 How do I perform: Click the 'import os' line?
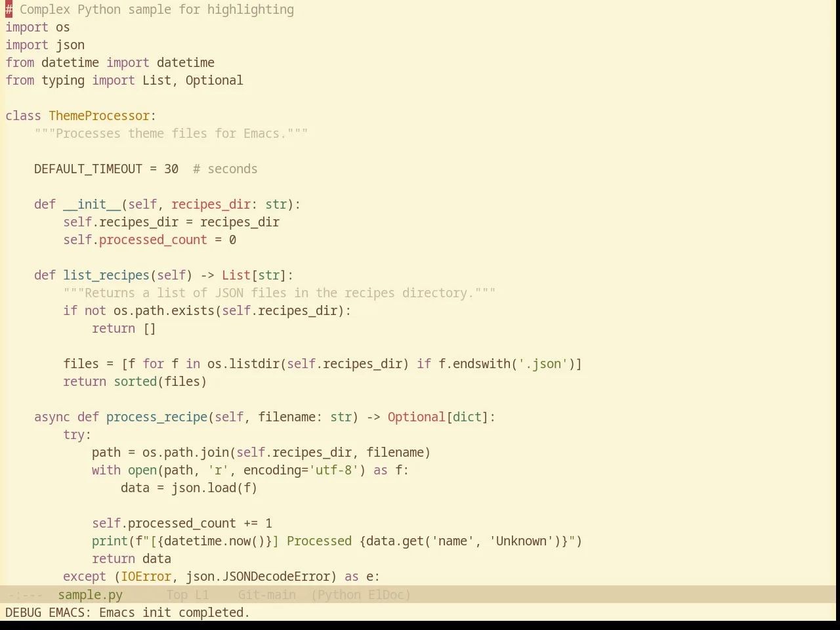tap(38, 27)
